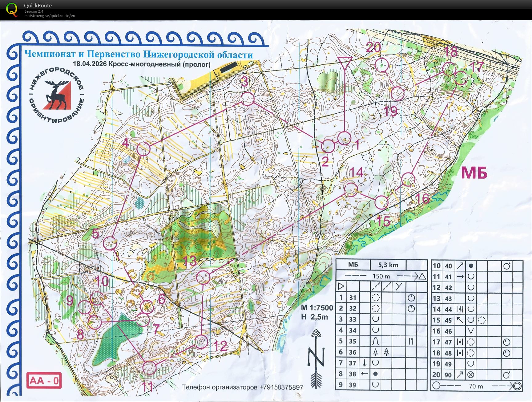Click the red AA - 0 label
Image resolution: width=532 pixels, height=402 pixels.
[44, 381]
